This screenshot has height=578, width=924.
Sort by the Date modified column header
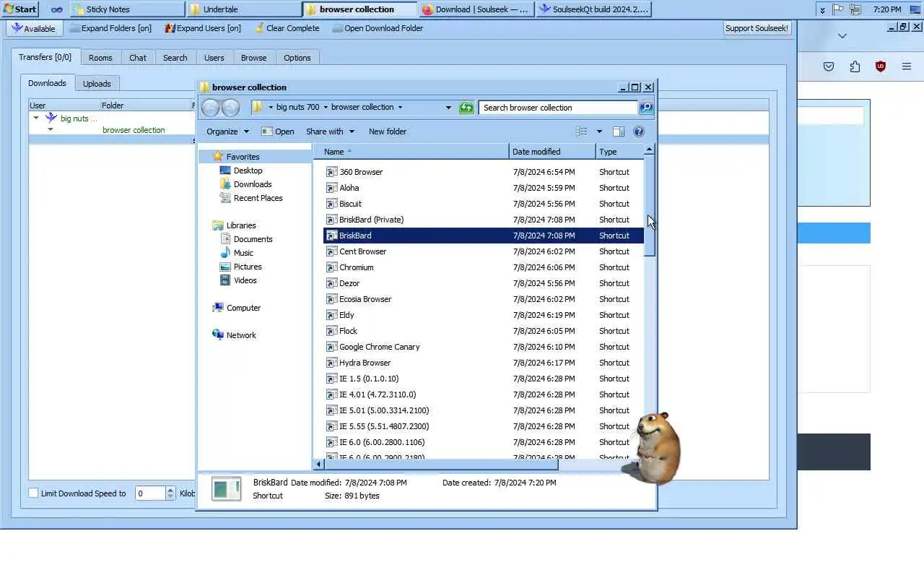pos(552,152)
